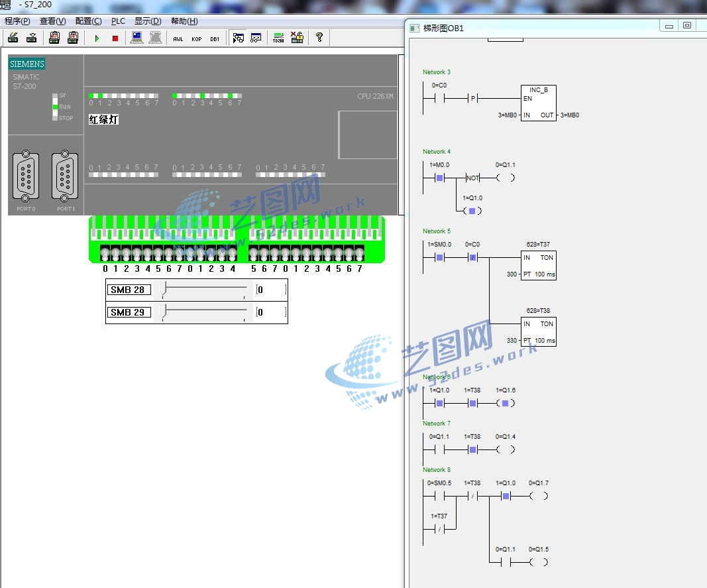The image size is (707, 588).
Task: Toggle input switch I2.4
Action: [x=328, y=255]
